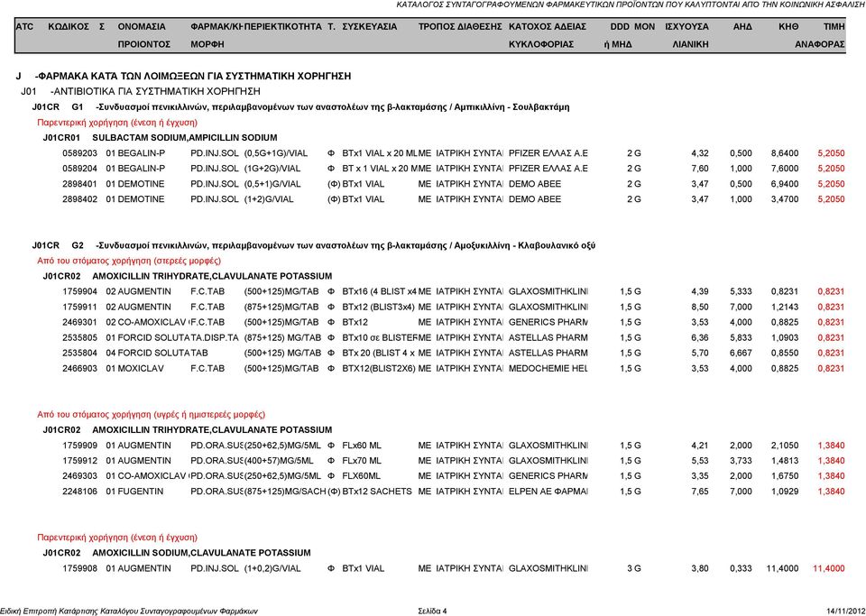Click the Σελίδα 4 page number

point(432,611)
